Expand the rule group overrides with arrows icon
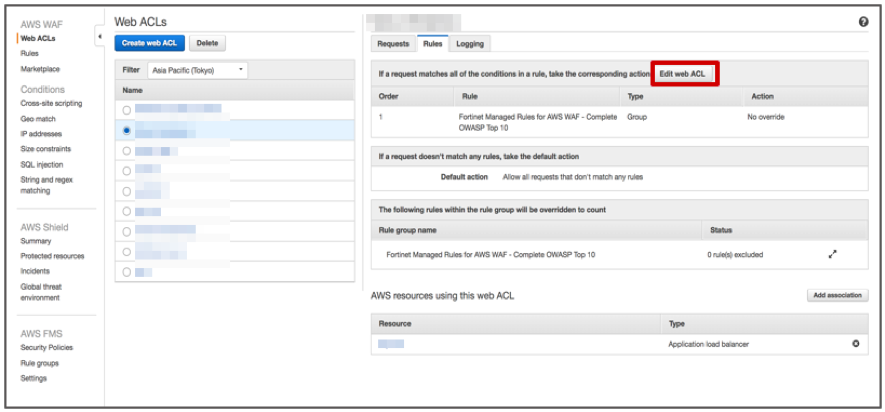The height and width of the screenshot is (412, 885). (x=832, y=254)
